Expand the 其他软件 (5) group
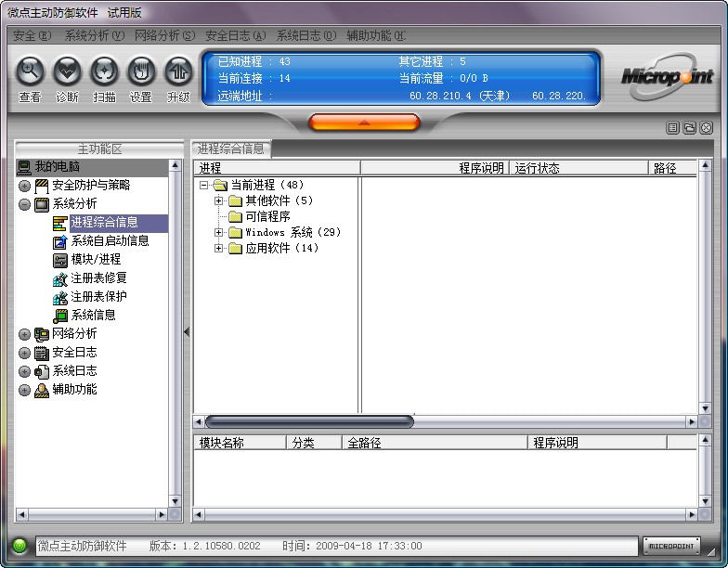 (x=218, y=200)
